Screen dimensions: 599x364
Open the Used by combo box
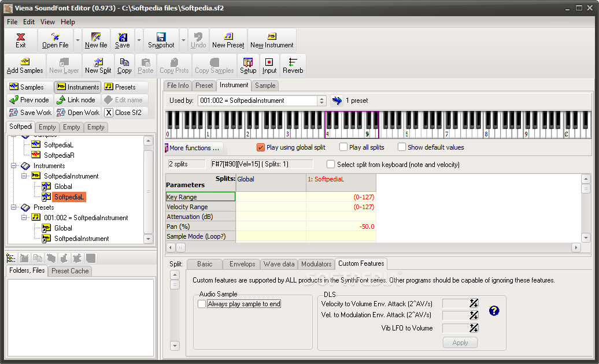tap(262, 101)
